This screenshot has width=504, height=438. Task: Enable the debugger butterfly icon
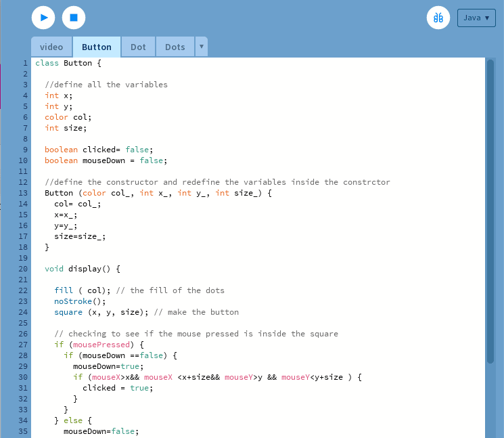438,18
